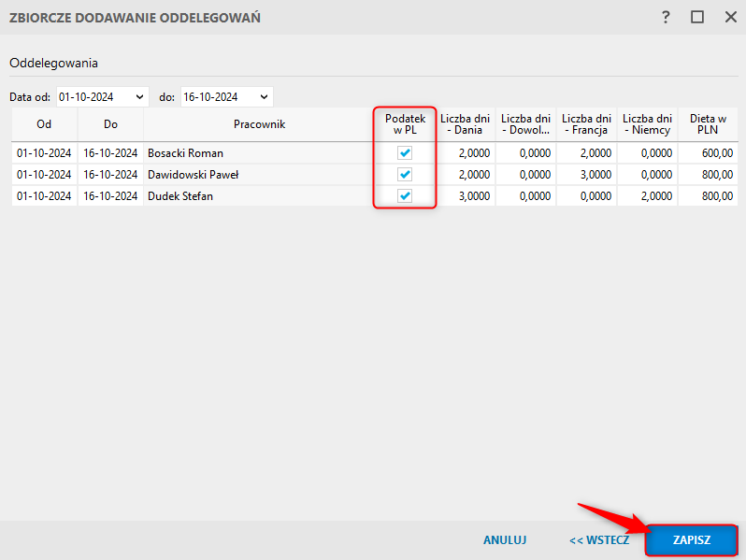Maximize the dialog window
This screenshot has width=746, height=560.
[x=697, y=18]
